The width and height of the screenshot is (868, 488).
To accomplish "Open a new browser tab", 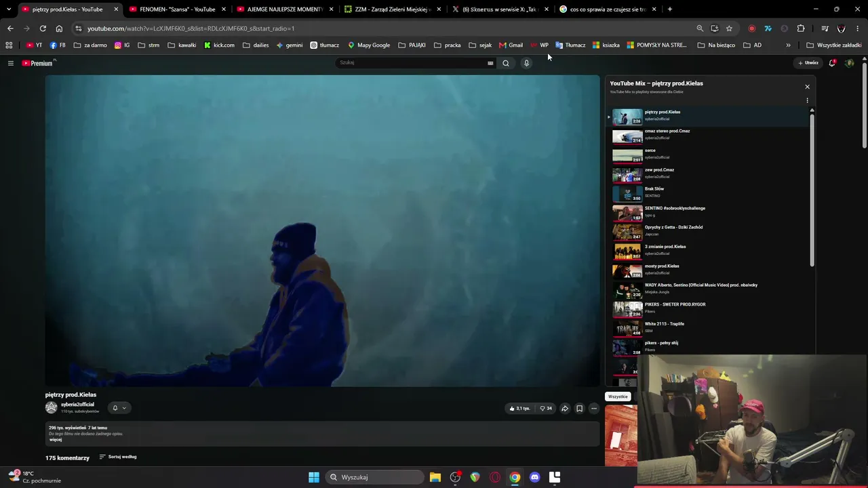I will click(x=670, y=9).
